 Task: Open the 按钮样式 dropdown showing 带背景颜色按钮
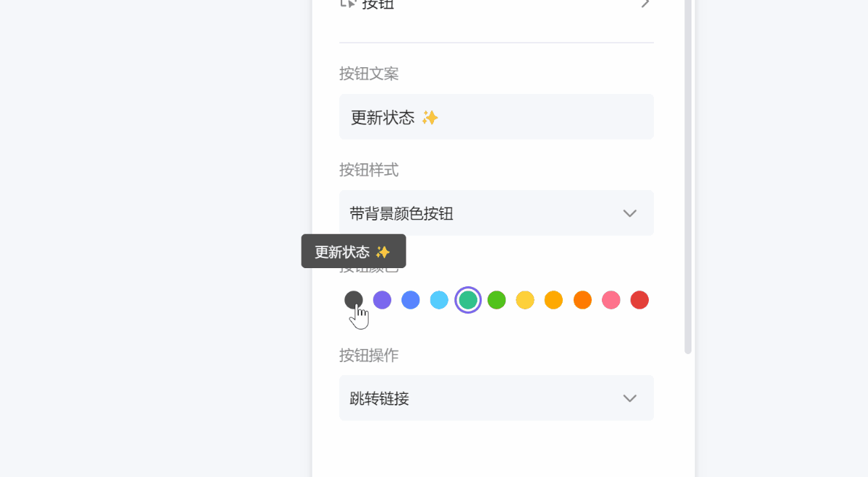(496, 212)
